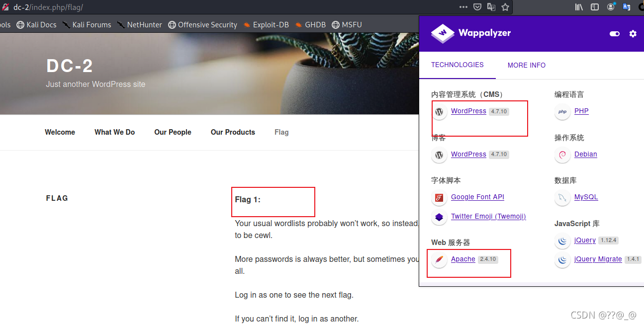Image resolution: width=644 pixels, height=325 pixels.
Task: Click Debian swirl icon
Action: point(562,155)
